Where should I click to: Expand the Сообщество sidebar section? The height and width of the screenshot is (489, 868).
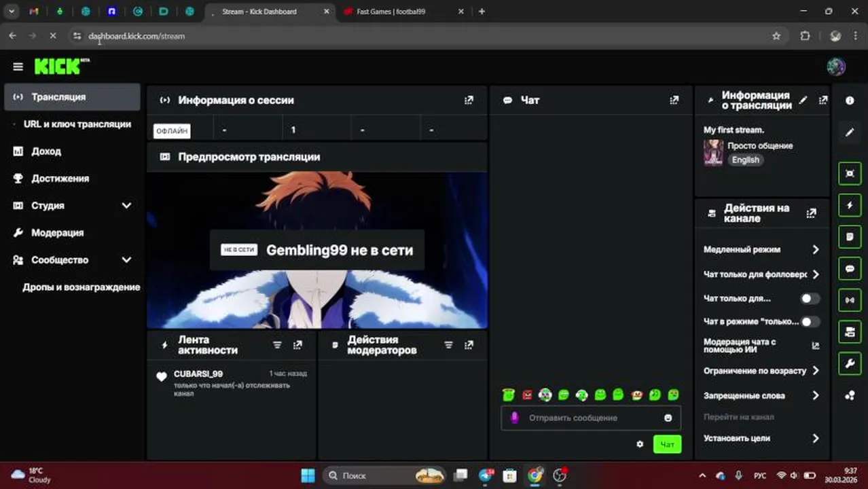point(126,259)
